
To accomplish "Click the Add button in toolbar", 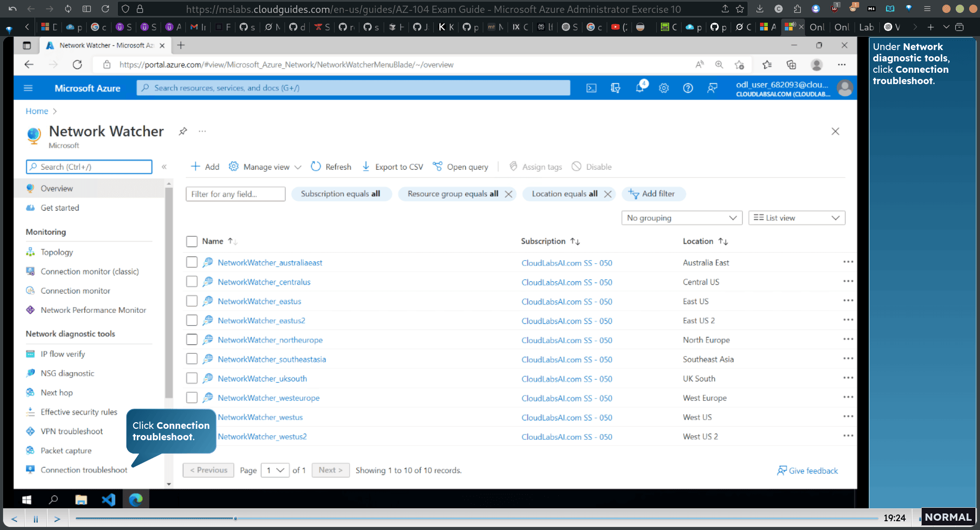I will click(x=205, y=167).
